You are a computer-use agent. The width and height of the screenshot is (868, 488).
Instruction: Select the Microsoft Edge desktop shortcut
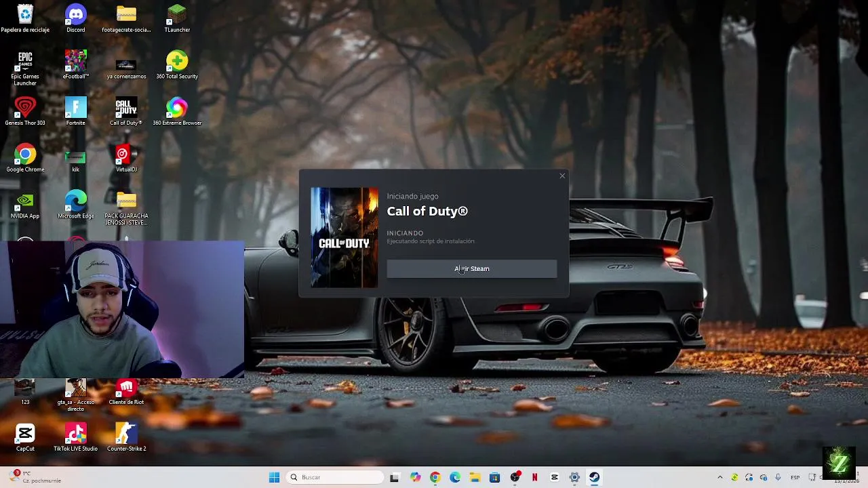point(76,205)
